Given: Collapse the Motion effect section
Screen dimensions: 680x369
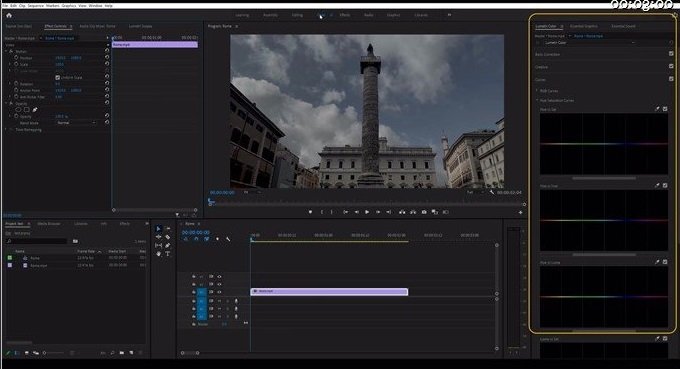Looking at the screenshot, I should coord(6,51).
